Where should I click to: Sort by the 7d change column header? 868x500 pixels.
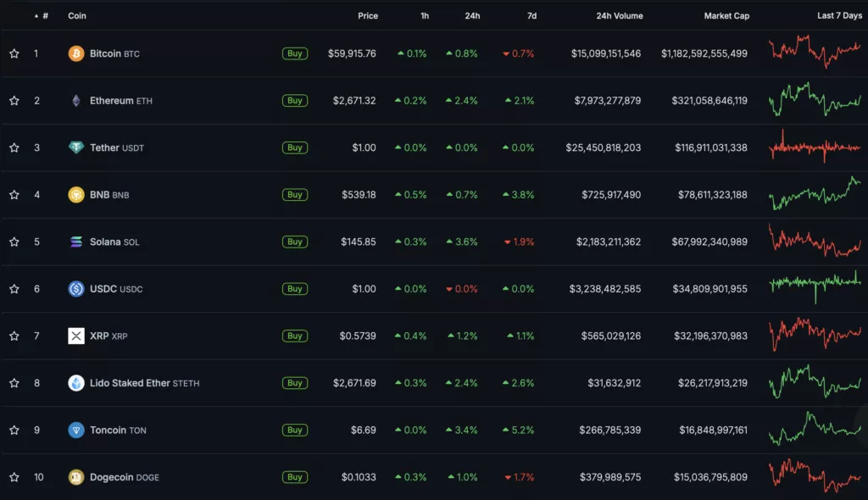click(530, 16)
